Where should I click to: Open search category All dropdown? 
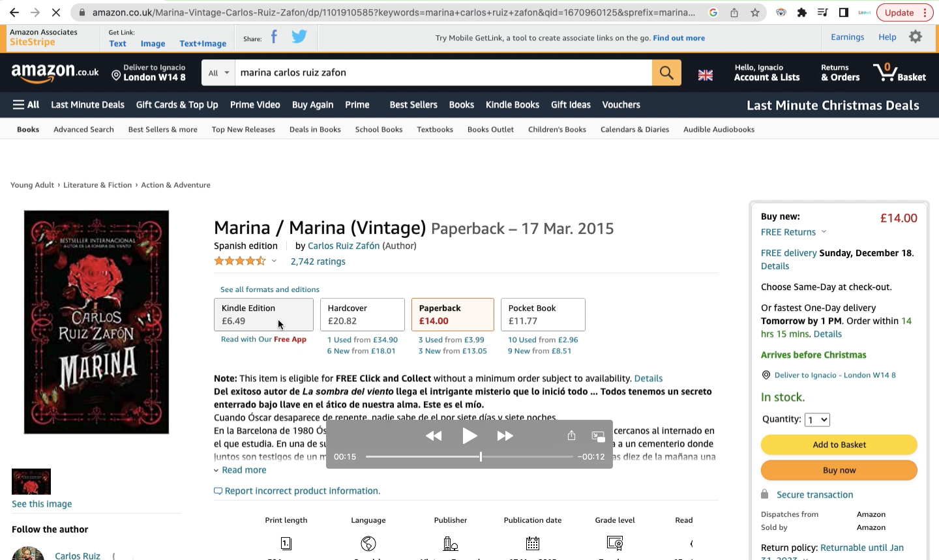[218, 72]
